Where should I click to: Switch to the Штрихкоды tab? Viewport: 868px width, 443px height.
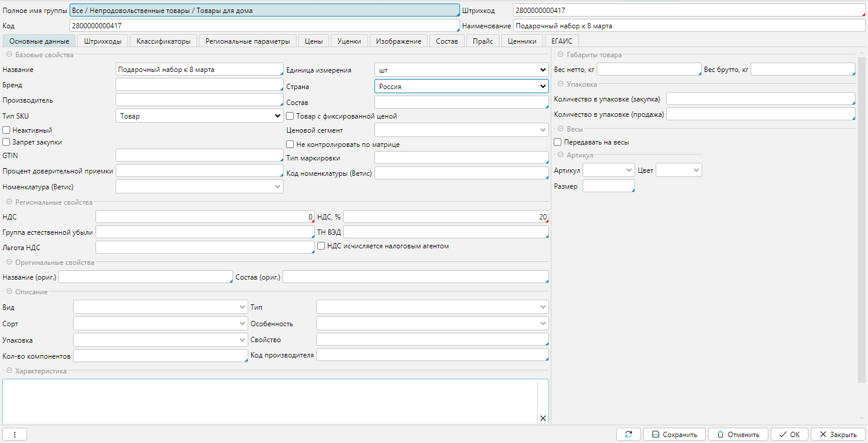(x=103, y=41)
